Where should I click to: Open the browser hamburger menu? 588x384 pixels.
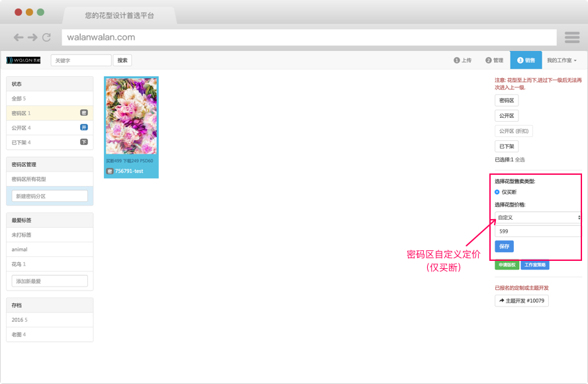[572, 38]
